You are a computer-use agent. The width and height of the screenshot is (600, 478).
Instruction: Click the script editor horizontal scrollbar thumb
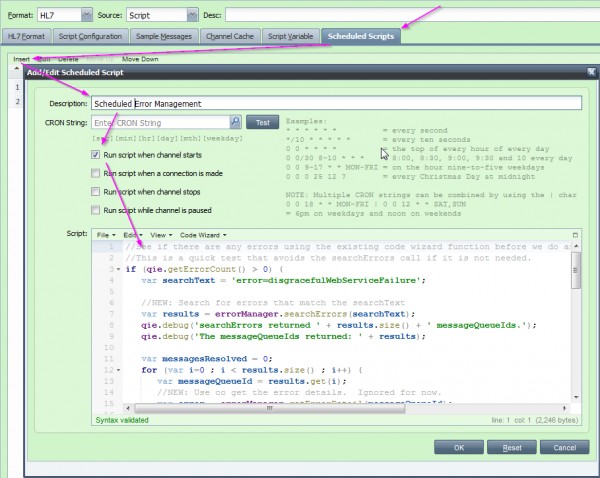tap(269, 408)
